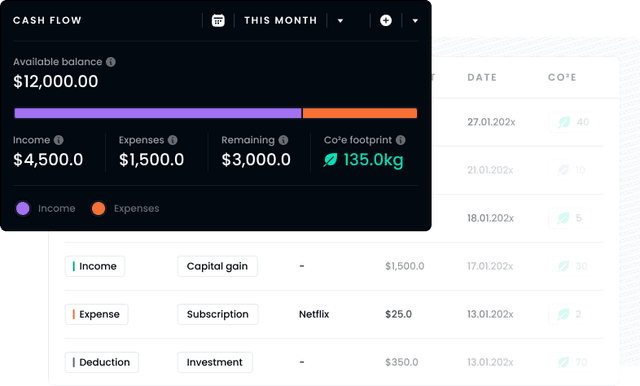
Task: Open the calendar date picker icon
Action: pos(218,20)
